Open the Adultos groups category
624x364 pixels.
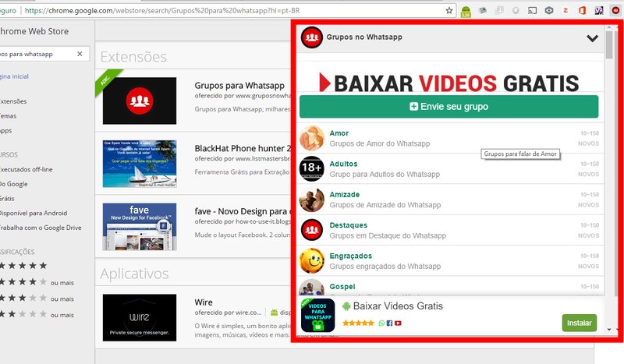point(450,168)
